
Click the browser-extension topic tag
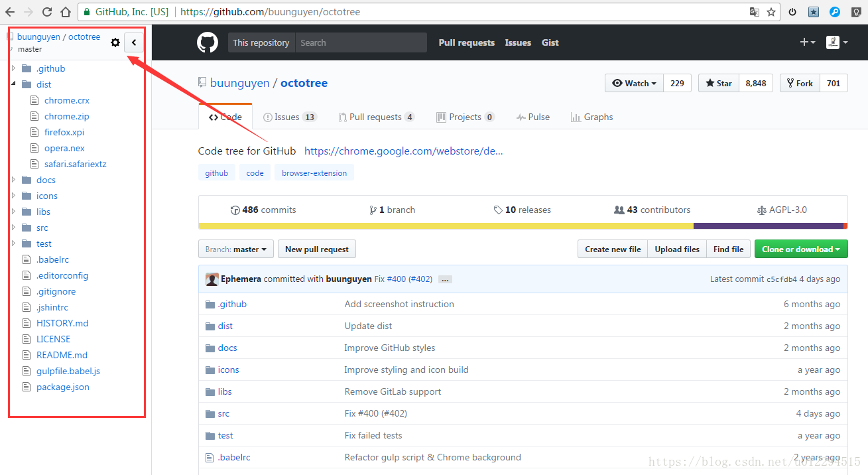(x=314, y=173)
